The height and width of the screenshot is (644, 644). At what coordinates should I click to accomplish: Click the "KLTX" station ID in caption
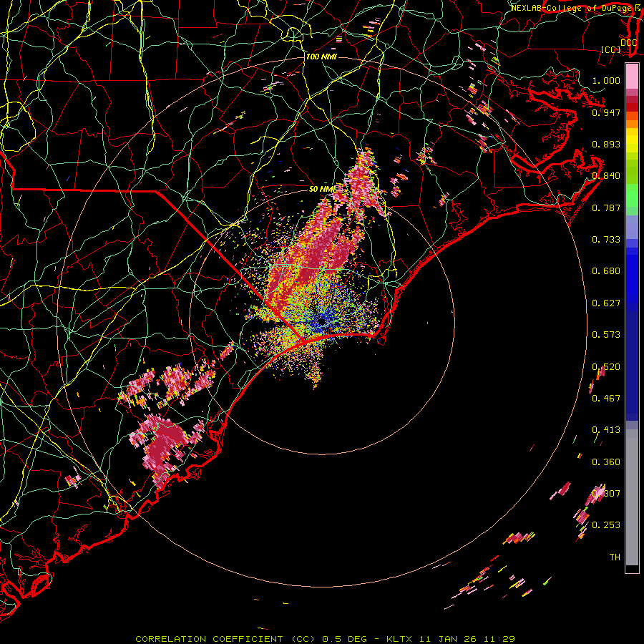pyautogui.click(x=399, y=639)
